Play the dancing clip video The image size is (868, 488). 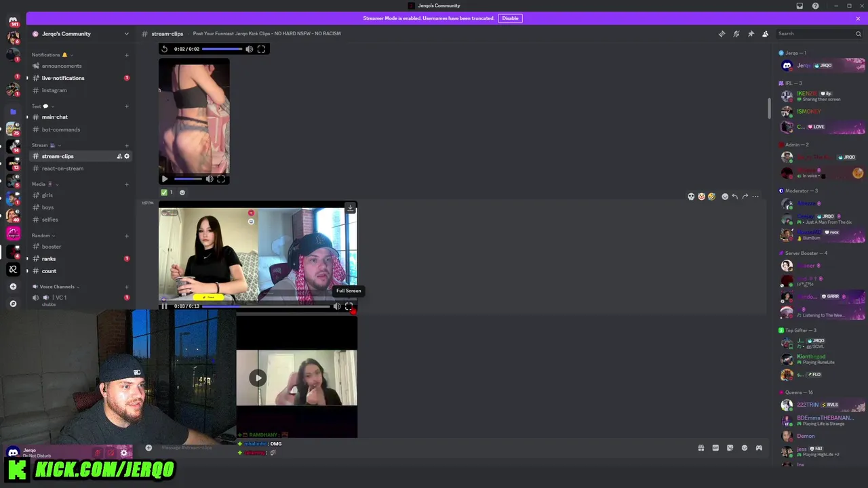[x=165, y=179]
